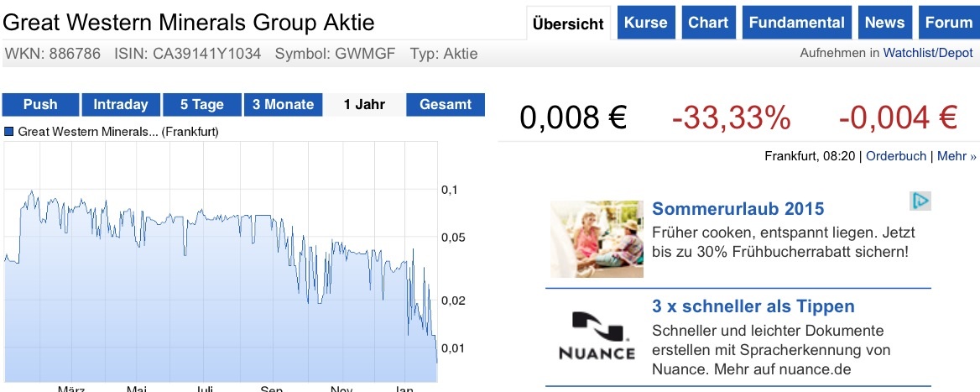This screenshot has width=980, height=392.
Task: Go to the News tab
Action: pyautogui.click(x=884, y=23)
